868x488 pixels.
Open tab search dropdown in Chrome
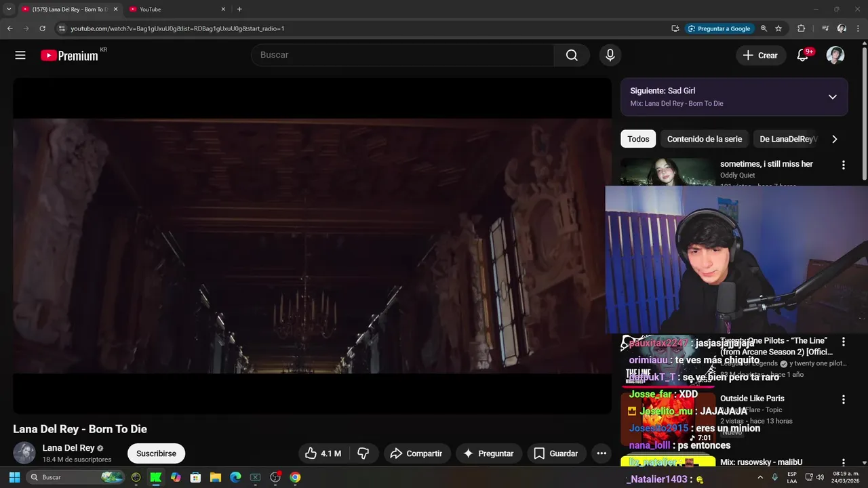(9, 9)
